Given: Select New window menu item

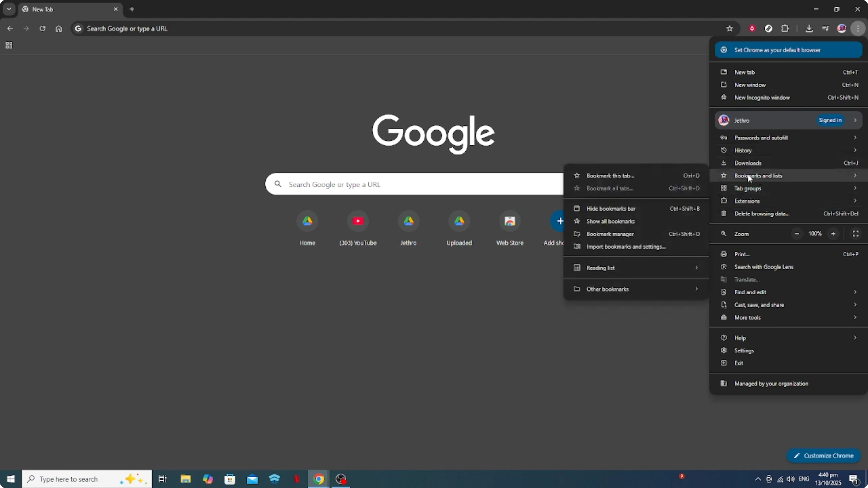Looking at the screenshot, I should coord(789,85).
